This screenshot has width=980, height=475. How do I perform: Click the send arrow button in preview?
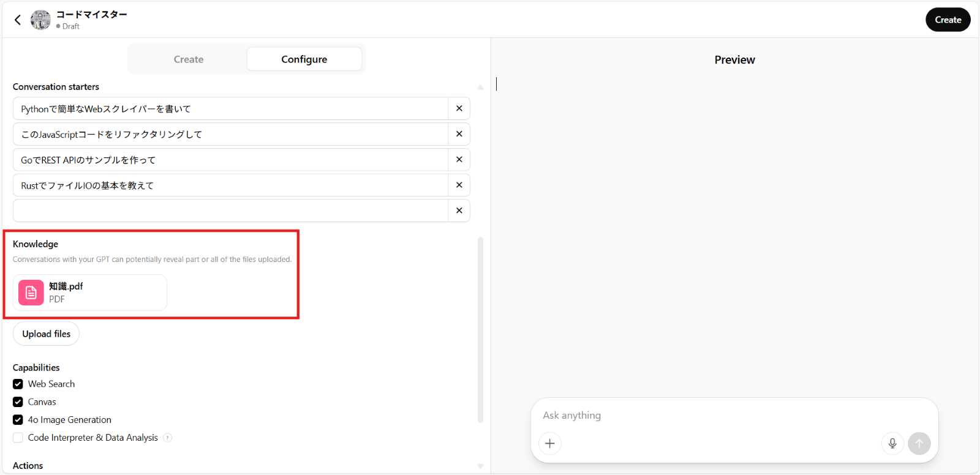[919, 443]
